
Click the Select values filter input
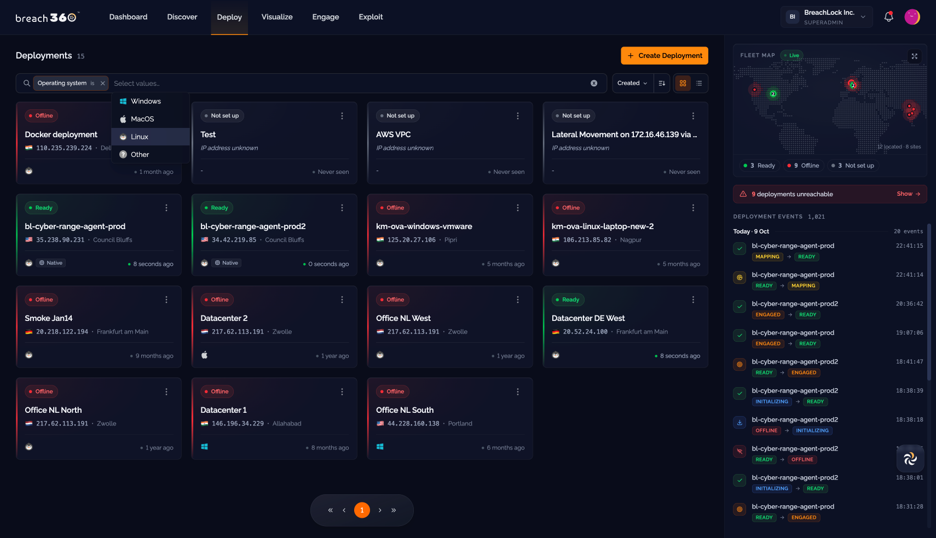(349, 83)
